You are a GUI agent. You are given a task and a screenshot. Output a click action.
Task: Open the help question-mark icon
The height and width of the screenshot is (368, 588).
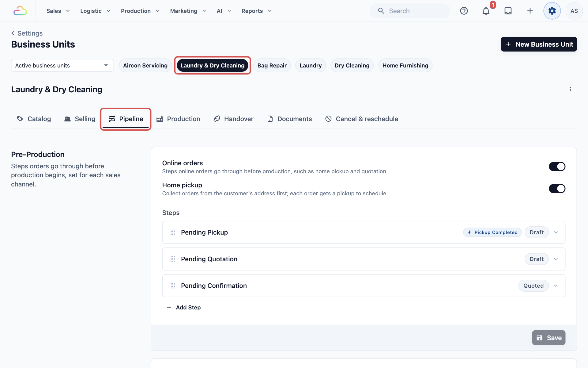coord(464,11)
